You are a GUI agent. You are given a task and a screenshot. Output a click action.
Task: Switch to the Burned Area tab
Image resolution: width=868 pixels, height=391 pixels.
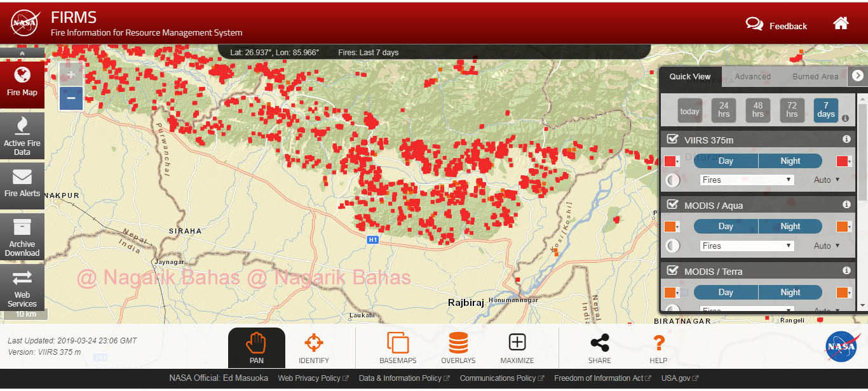tap(815, 76)
